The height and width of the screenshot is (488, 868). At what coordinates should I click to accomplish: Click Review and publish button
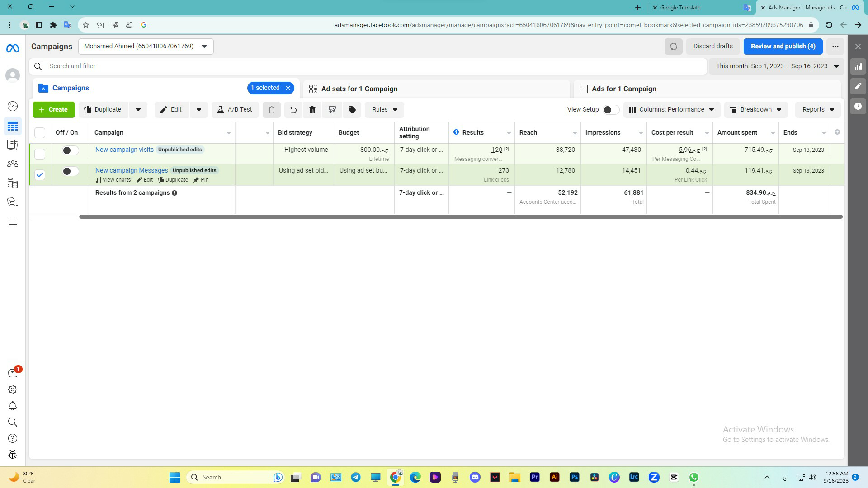point(783,47)
